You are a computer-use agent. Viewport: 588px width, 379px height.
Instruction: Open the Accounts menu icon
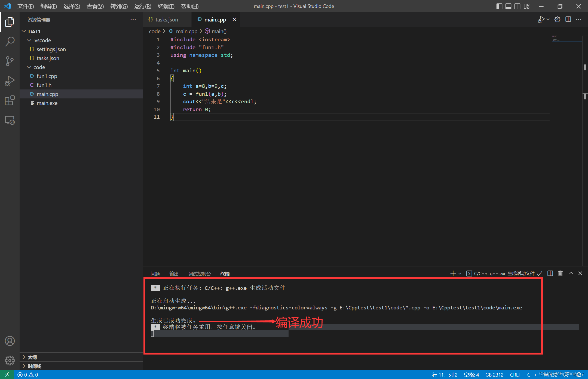(10, 341)
